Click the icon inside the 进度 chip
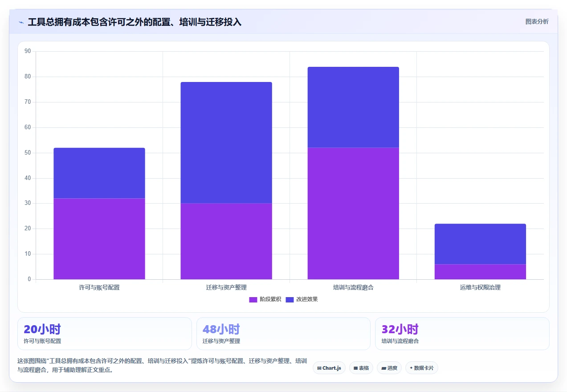The height and width of the screenshot is (392, 567). pyautogui.click(x=383, y=368)
